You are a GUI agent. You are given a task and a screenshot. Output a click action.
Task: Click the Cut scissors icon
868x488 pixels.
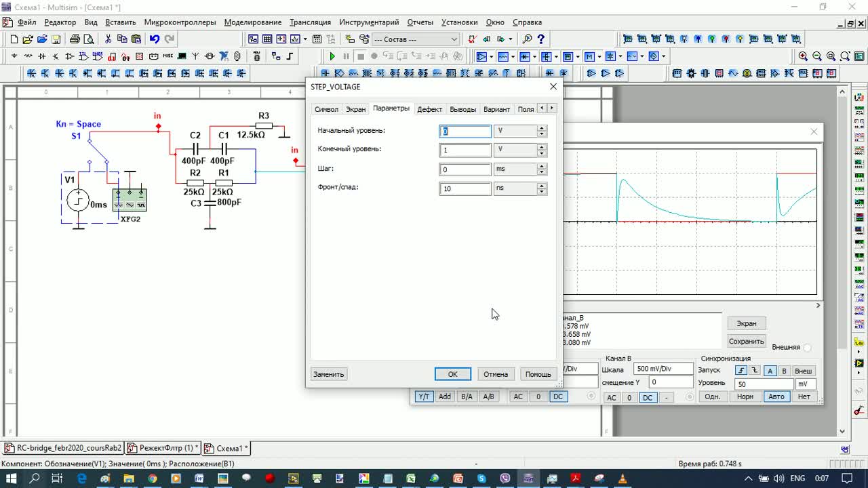(108, 39)
